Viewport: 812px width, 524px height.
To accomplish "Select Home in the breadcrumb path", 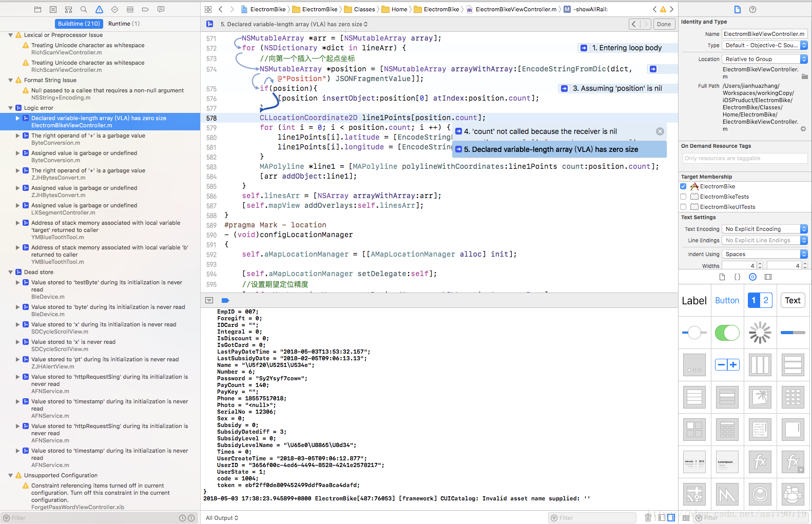I will point(395,9).
